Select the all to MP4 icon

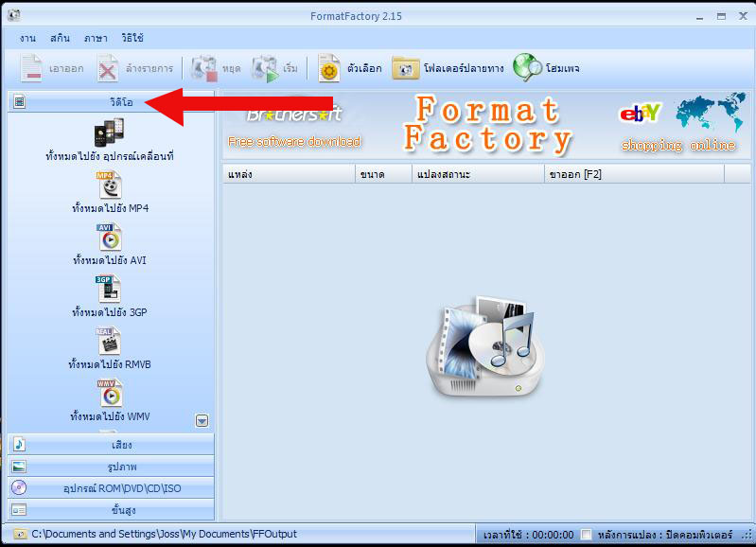(x=109, y=185)
